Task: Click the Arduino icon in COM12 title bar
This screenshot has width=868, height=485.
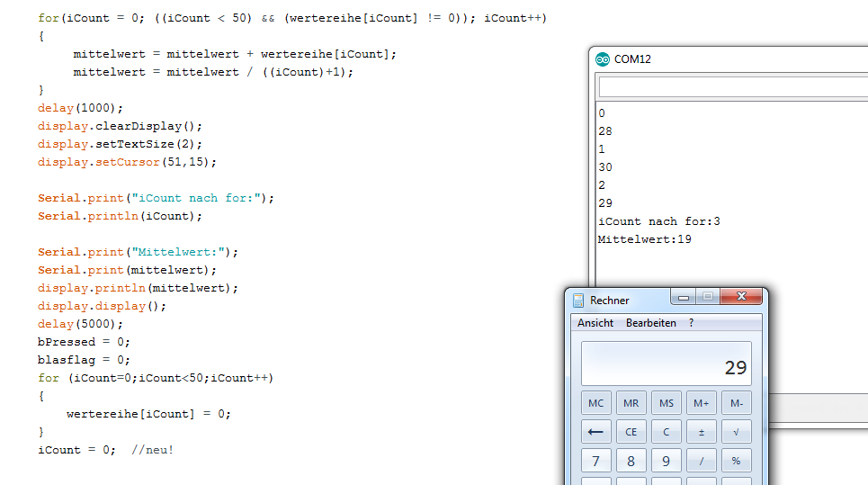Action: pos(603,59)
